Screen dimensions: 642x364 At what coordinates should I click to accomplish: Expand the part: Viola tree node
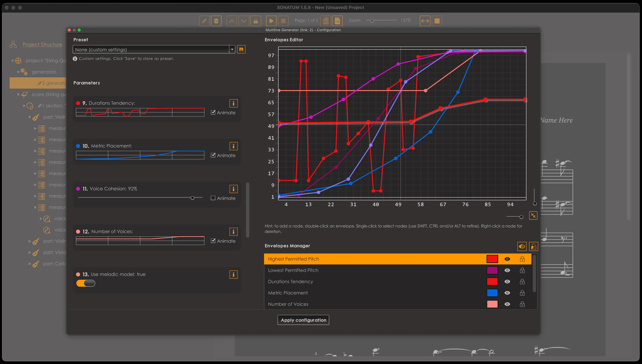tap(30, 253)
